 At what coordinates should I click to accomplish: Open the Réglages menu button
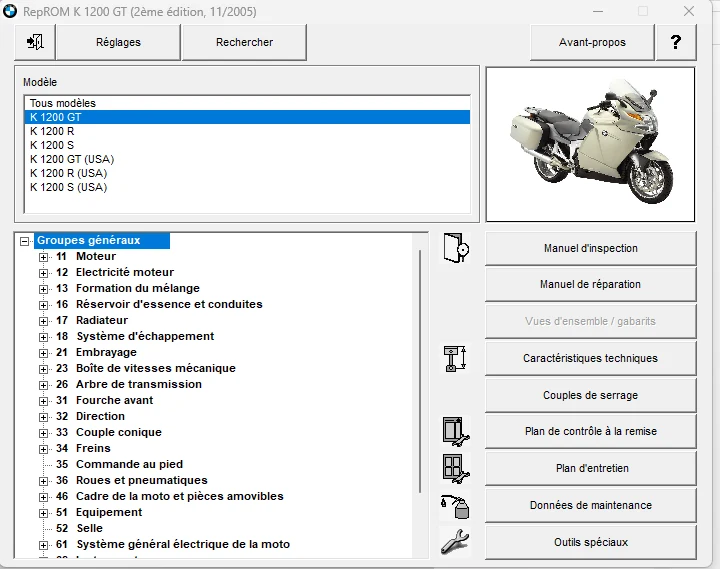(118, 42)
